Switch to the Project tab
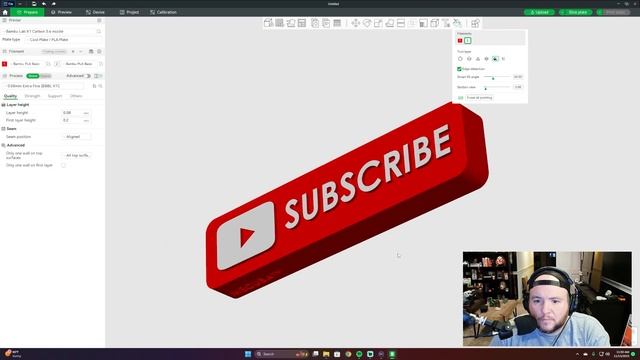This screenshot has height=360, width=640. pyautogui.click(x=129, y=12)
